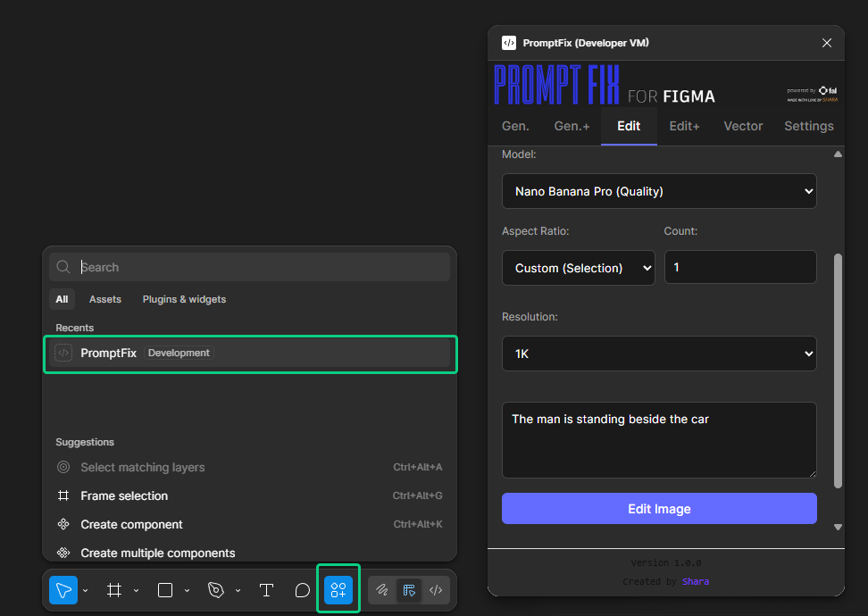Viewport: 868px width, 616px height.
Task: Open the plugin Settings tab
Action: coord(809,126)
